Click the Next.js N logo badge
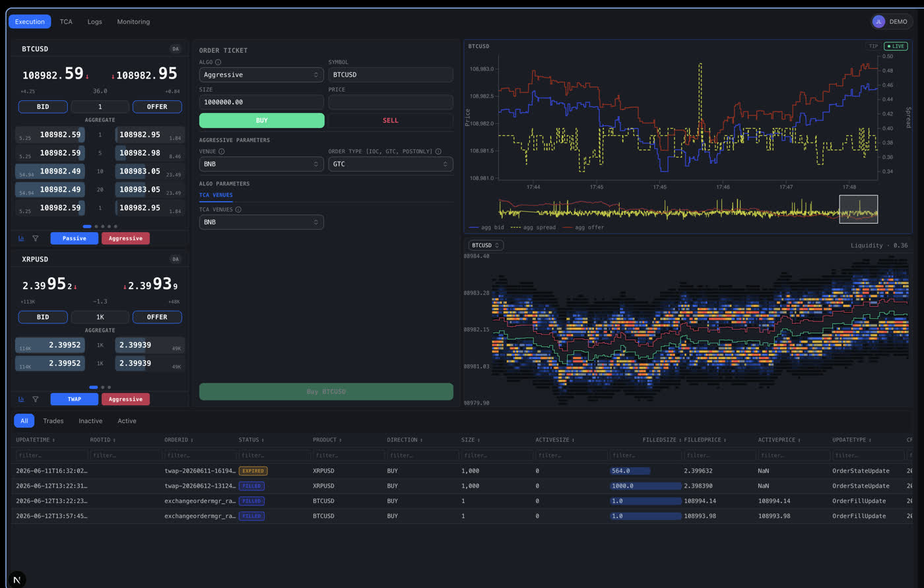924x588 pixels. tap(17, 579)
